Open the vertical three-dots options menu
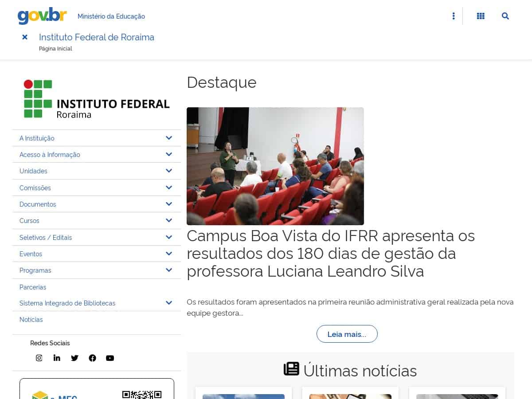Viewport: 532px width, 399px height. [453, 16]
